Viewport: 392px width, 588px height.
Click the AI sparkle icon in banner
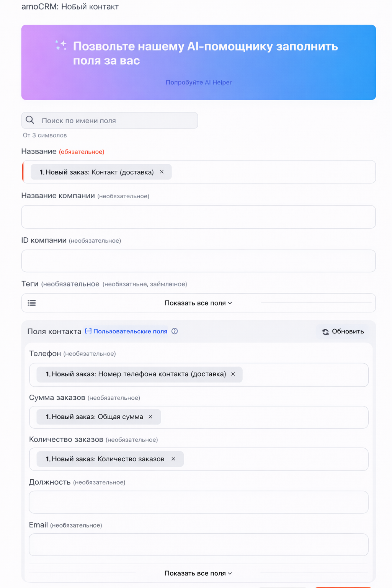coord(60,46)
